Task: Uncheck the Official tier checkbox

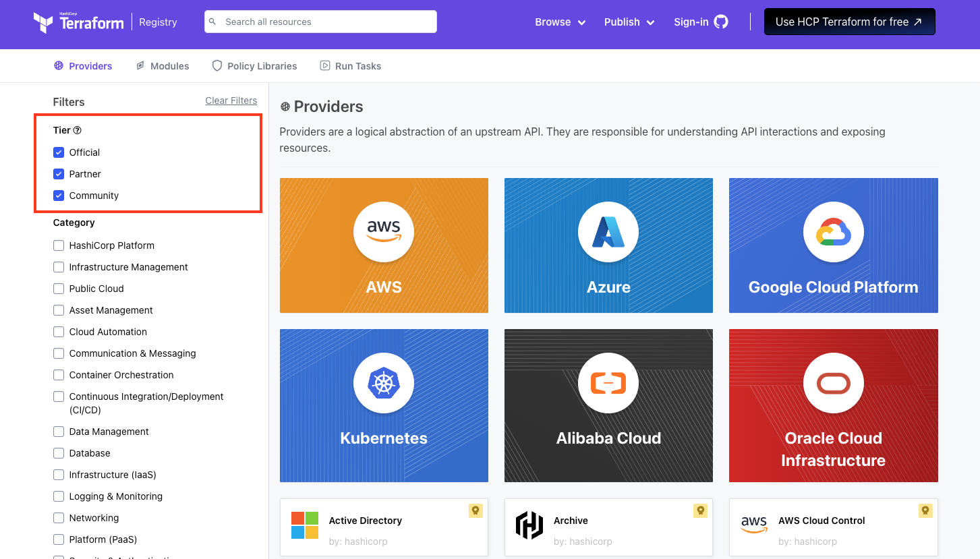Action: [59, 152]
